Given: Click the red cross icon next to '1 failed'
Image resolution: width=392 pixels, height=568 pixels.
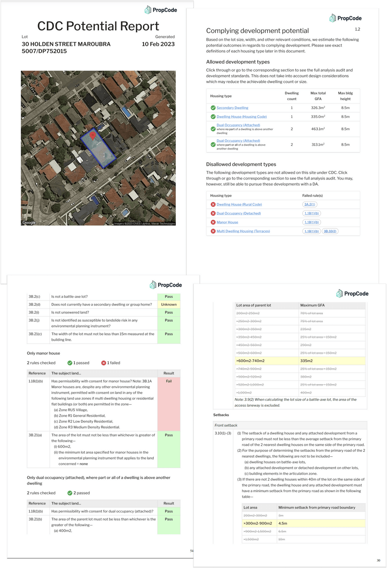Looking at the screenshot, I should (104, 363).
